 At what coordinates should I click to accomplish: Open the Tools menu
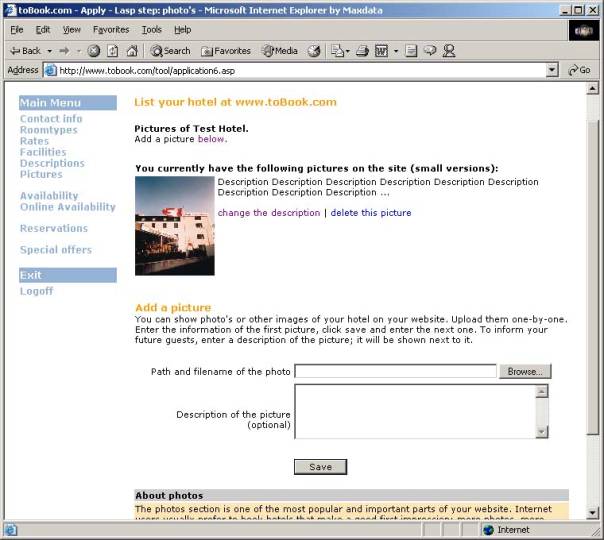coord(151,30)
